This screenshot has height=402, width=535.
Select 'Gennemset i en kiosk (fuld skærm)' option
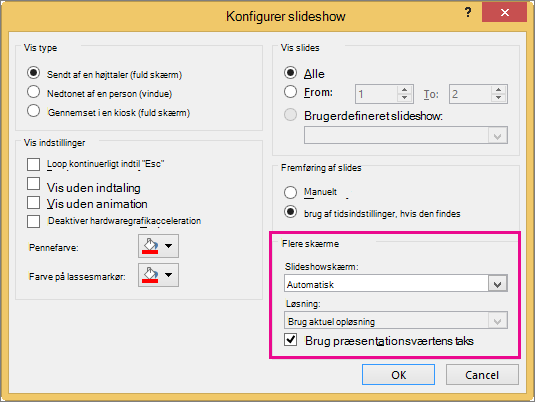[33, 111]
